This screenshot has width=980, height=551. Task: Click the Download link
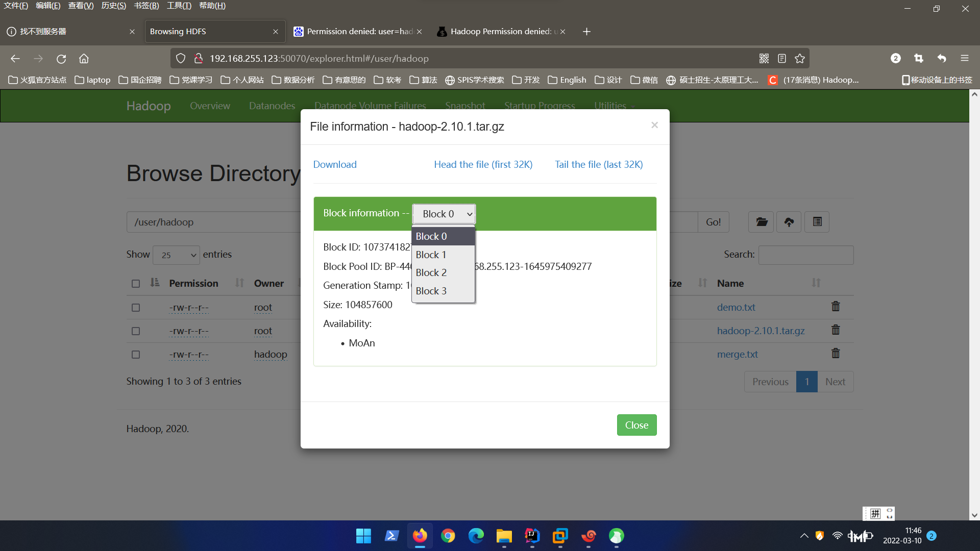point(335,164)
